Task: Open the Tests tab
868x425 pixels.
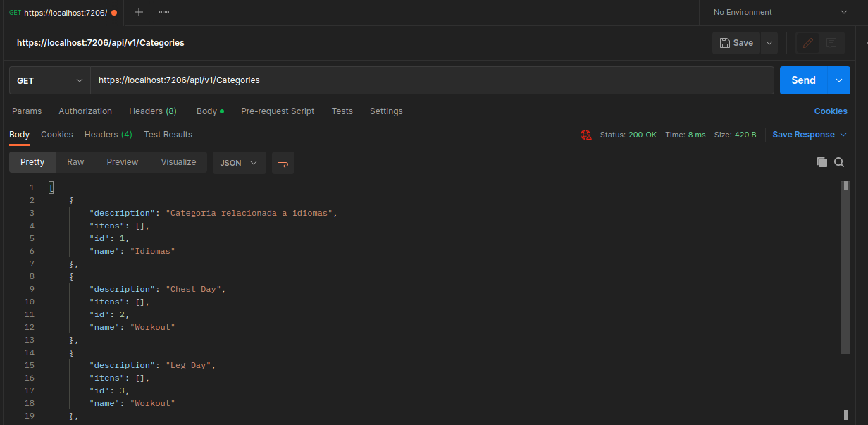Action: click(x=342, y=111)
